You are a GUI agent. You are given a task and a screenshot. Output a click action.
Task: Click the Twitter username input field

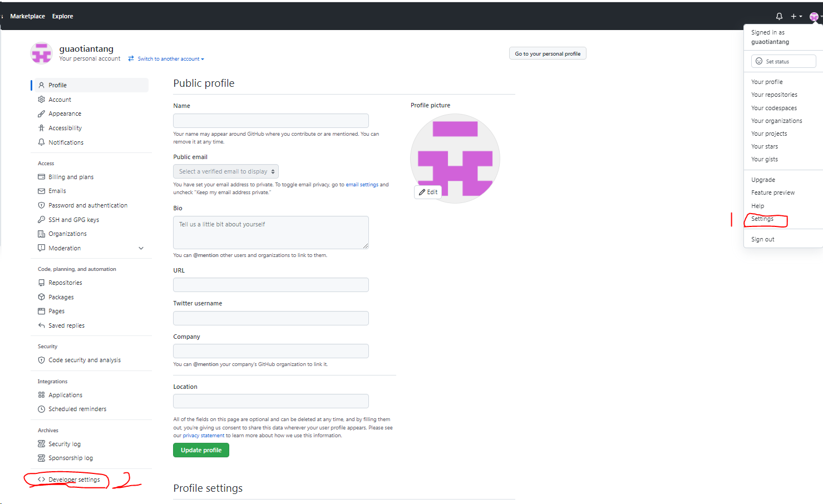pyautogui.click(x=271, y=318)
